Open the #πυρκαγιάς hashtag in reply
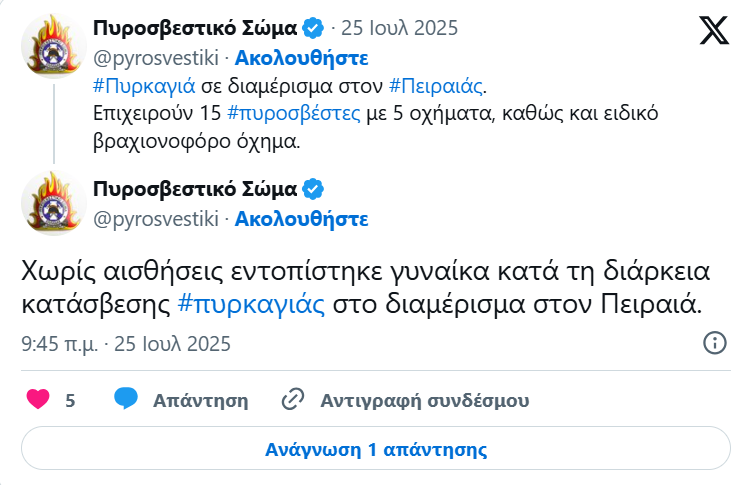 click(252, 304)
